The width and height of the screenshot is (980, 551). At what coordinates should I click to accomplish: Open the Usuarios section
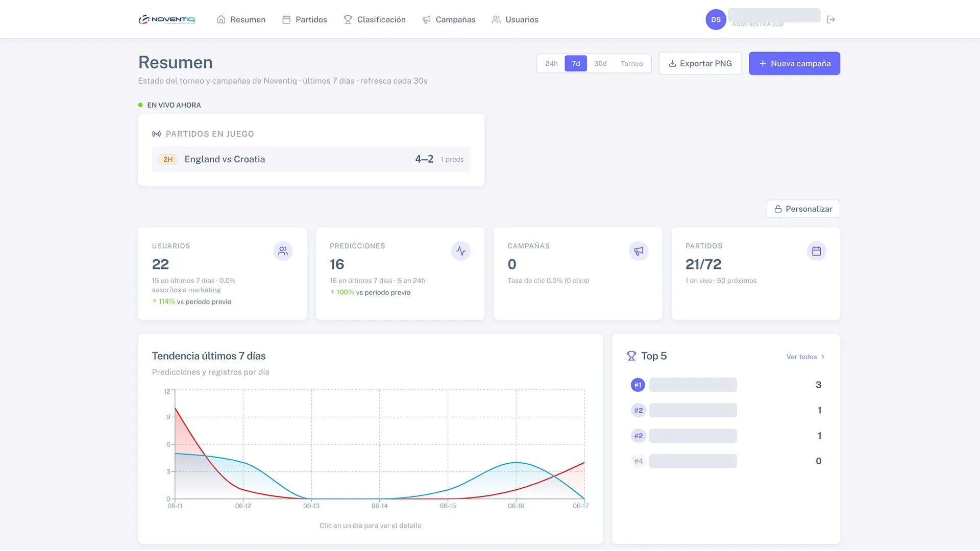coord(515,19)
